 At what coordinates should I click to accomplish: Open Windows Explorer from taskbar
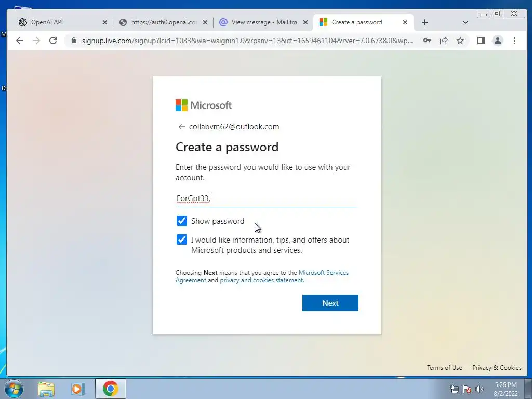click(46, 389)
